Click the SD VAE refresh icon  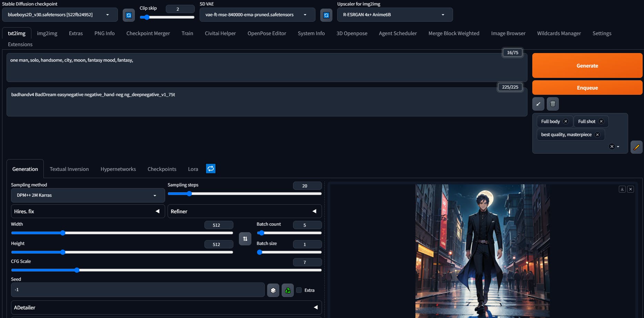point(326,15)
